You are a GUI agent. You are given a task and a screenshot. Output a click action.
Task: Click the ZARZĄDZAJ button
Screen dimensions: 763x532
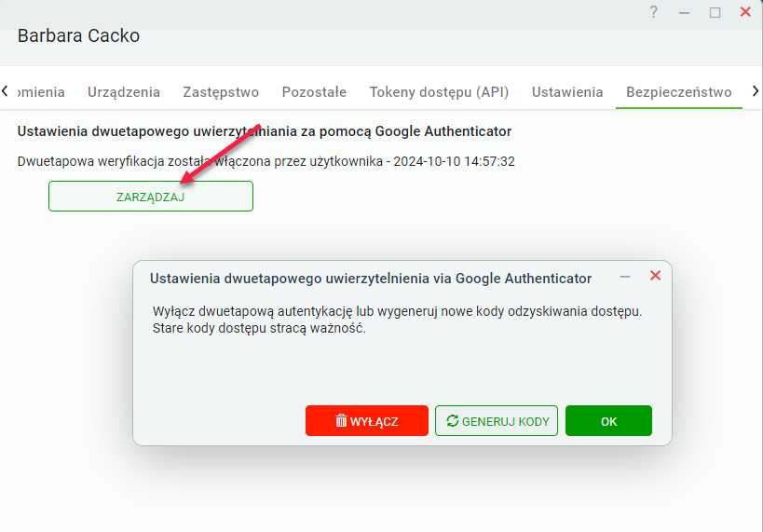(x=151, y=197)
